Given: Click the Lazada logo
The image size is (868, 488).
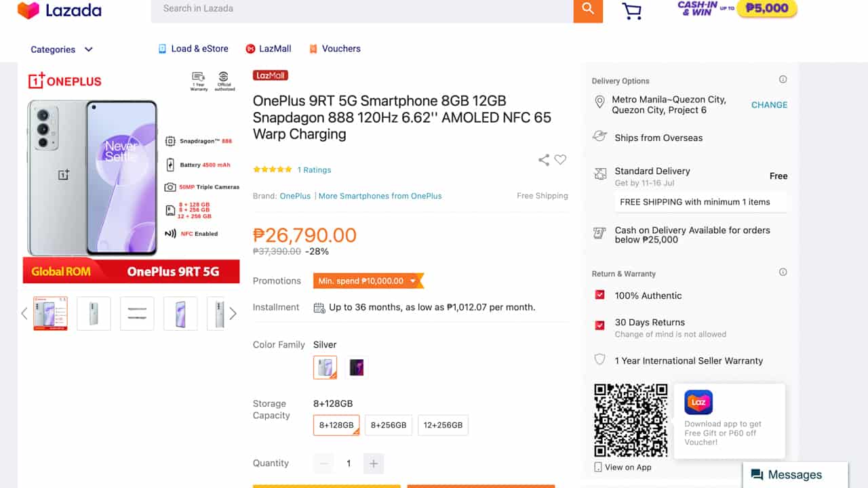Looking at the screenshot, I should (60, 10).
